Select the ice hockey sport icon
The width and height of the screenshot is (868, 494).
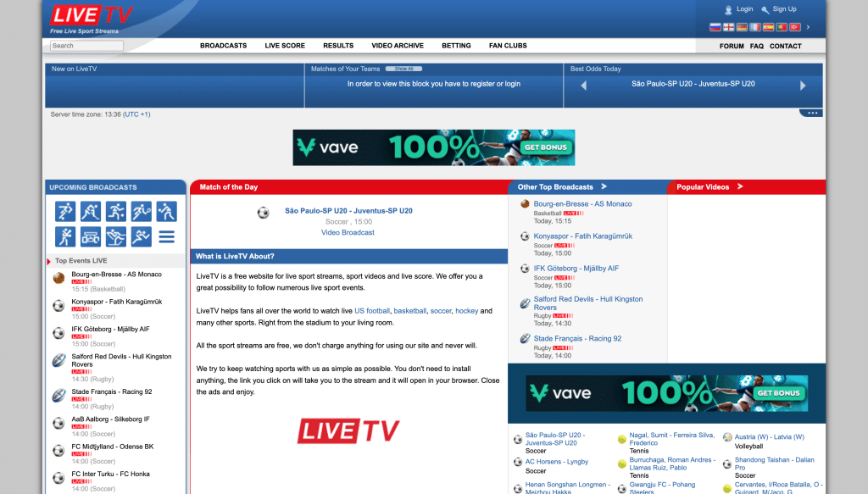(x=91, y=211)
